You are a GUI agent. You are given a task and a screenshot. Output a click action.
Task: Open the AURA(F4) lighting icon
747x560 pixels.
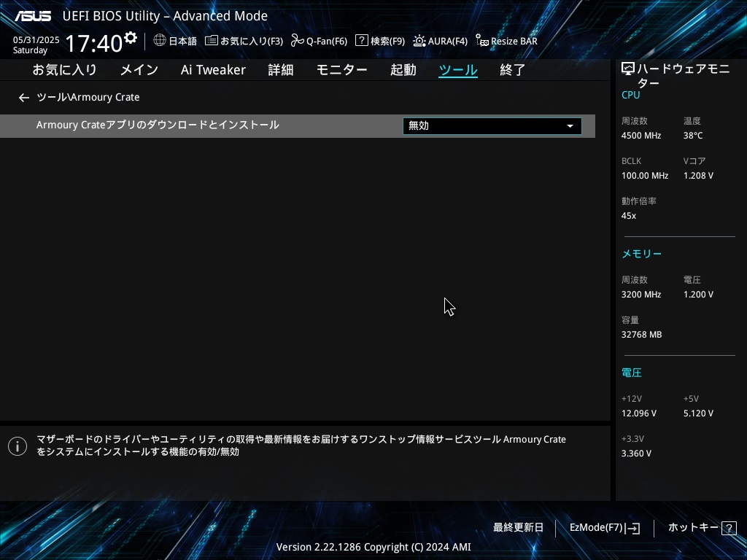pyautogui.click(x=419, y=41)
